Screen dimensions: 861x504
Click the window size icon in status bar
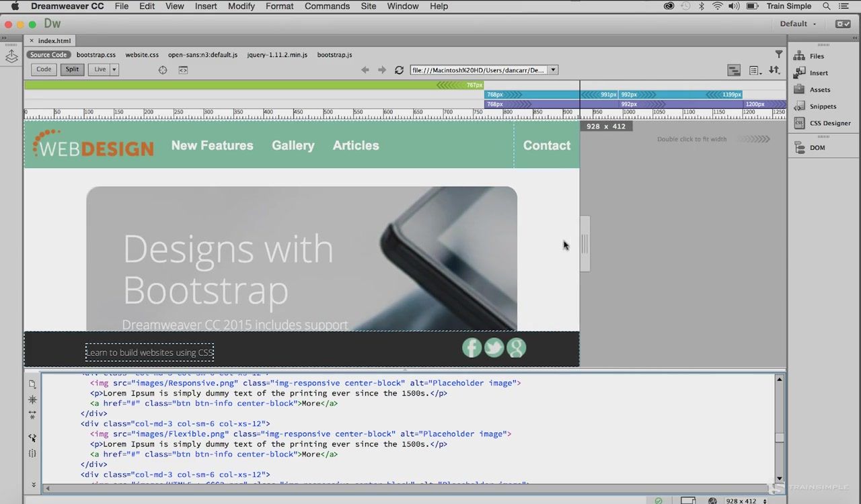687,501
